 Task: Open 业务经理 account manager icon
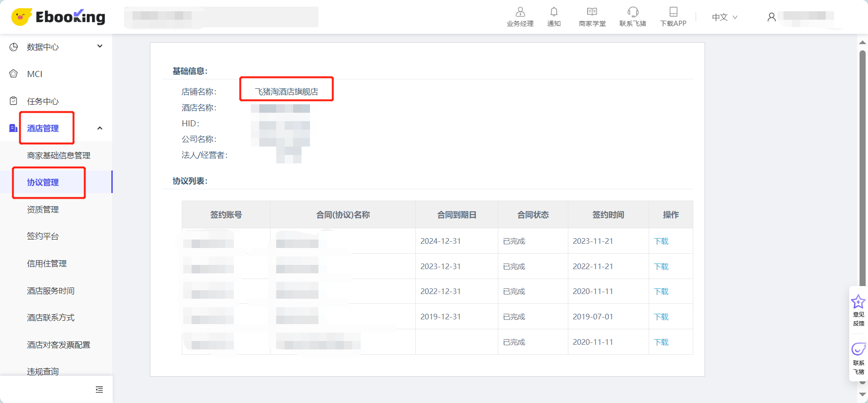(520, 12)
